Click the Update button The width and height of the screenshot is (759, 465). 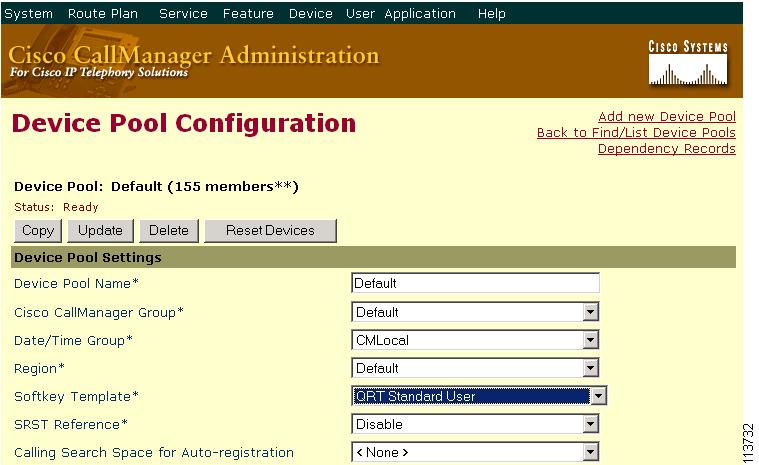pos(100,231)
